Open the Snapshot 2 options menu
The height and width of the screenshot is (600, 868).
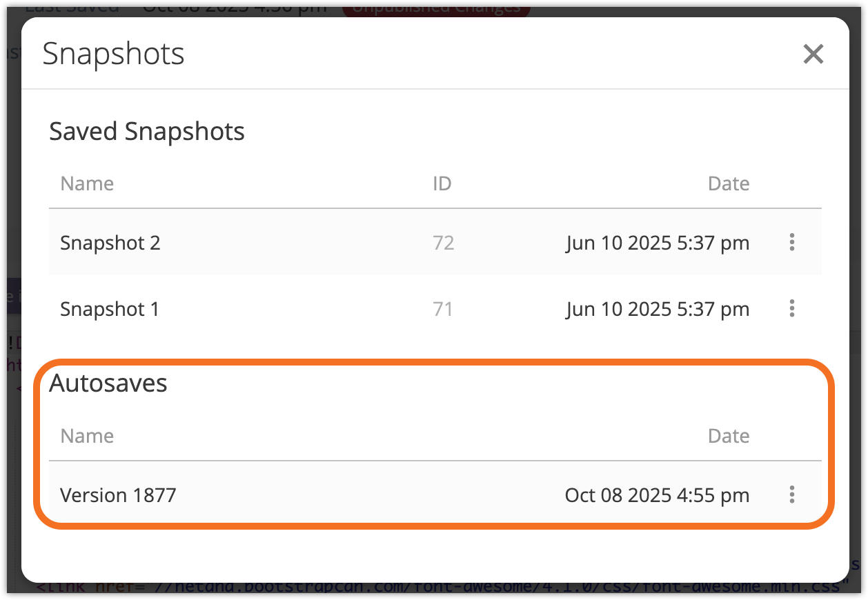point(792,242)
